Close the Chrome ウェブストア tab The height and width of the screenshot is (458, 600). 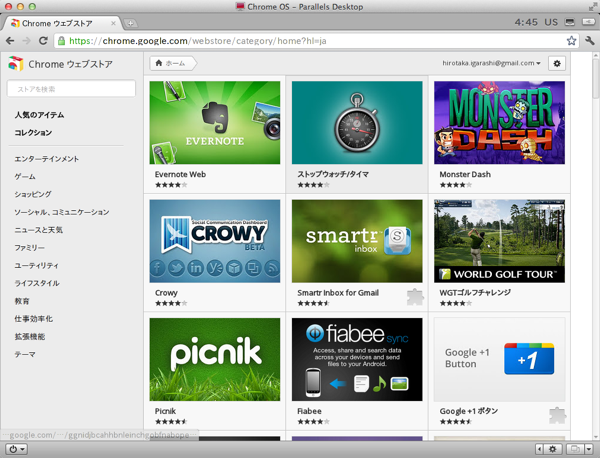[x=113, y=23]
